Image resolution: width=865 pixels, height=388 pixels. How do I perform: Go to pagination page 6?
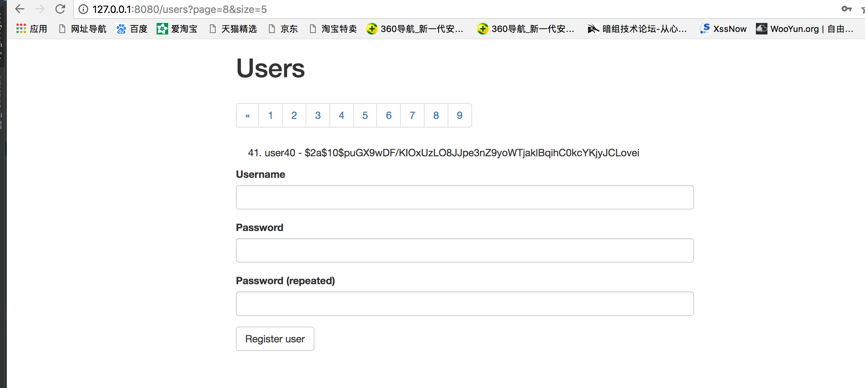[x=389, y=115]
